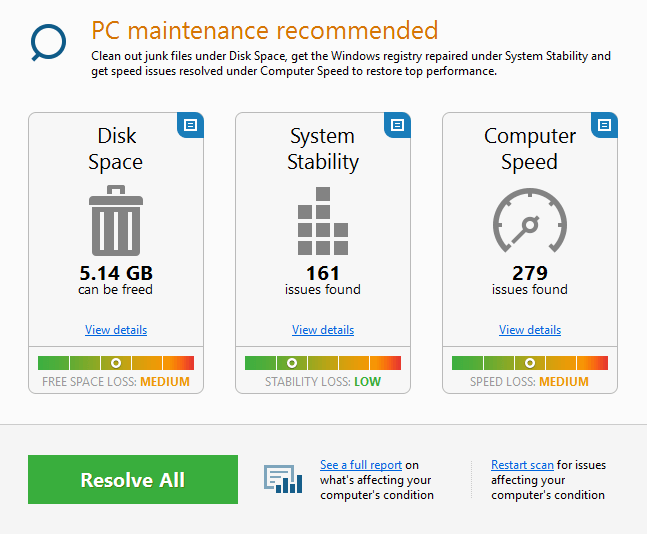647x534 pixels.
Task: Click the trash can icon under Disk Space
Action: 116,223
